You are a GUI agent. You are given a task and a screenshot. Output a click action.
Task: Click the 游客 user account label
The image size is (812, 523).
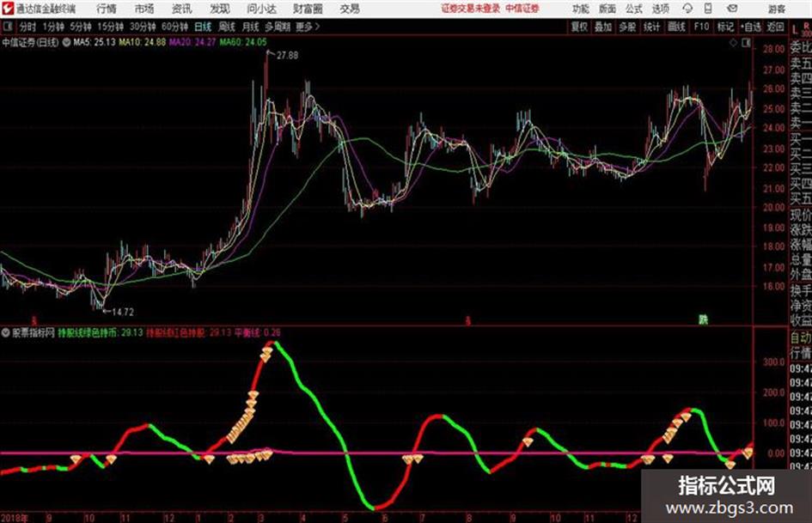pos(776,9)
